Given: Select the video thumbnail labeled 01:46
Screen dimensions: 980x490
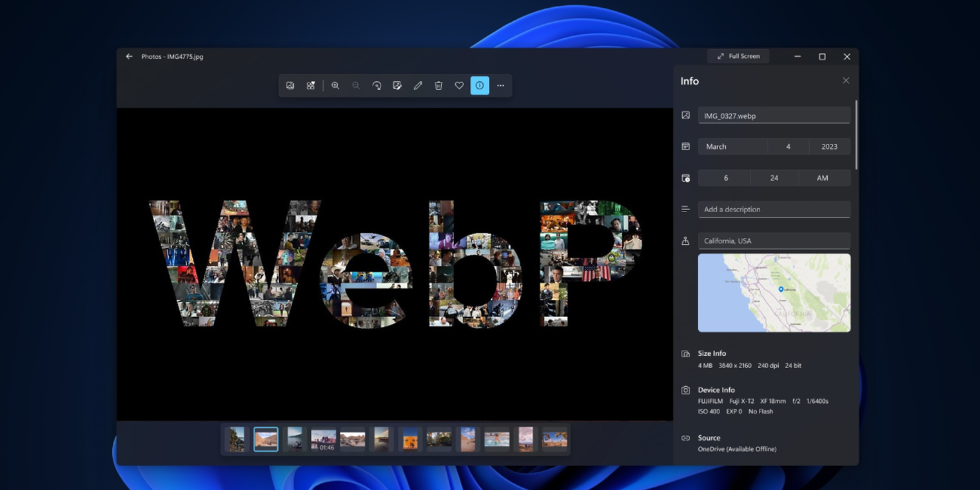Looking at the screenshot, I should point(323,438).
